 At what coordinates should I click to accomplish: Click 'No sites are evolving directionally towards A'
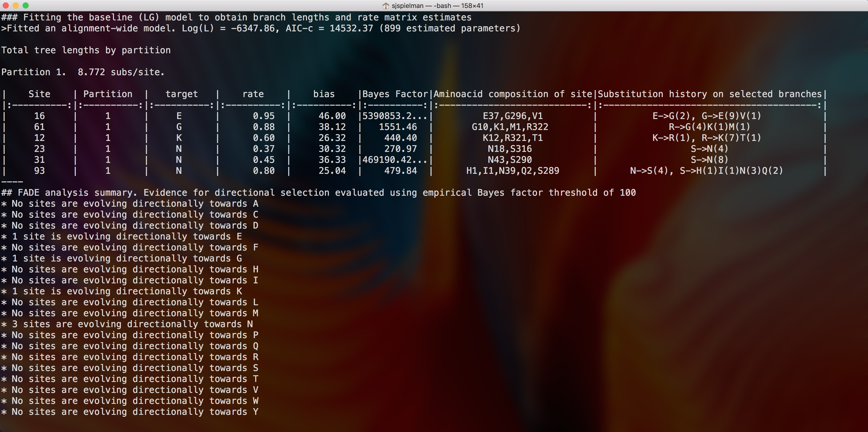(130, 204)
